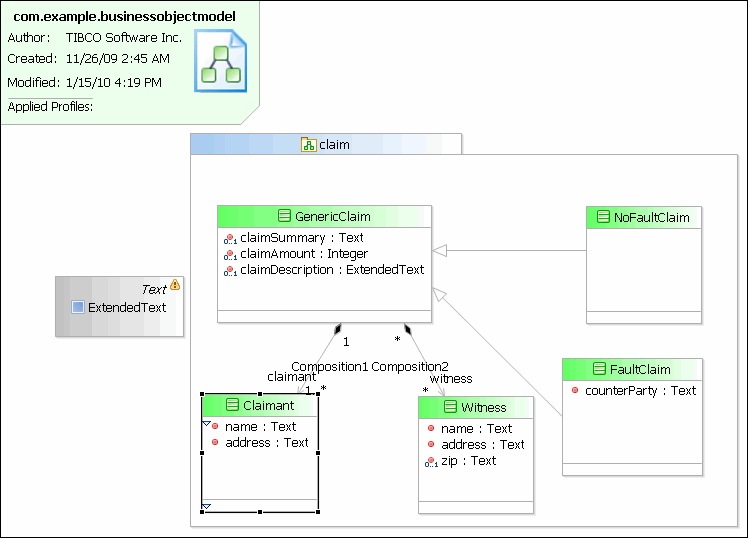
Task: Click the Composition2 association label
Action: (x=410, y=366)
